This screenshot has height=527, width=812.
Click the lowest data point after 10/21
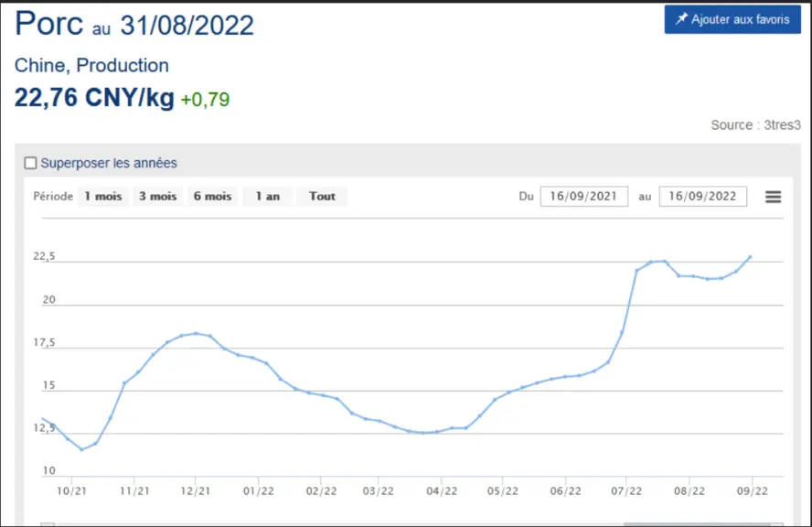click(x=81, y=450)
